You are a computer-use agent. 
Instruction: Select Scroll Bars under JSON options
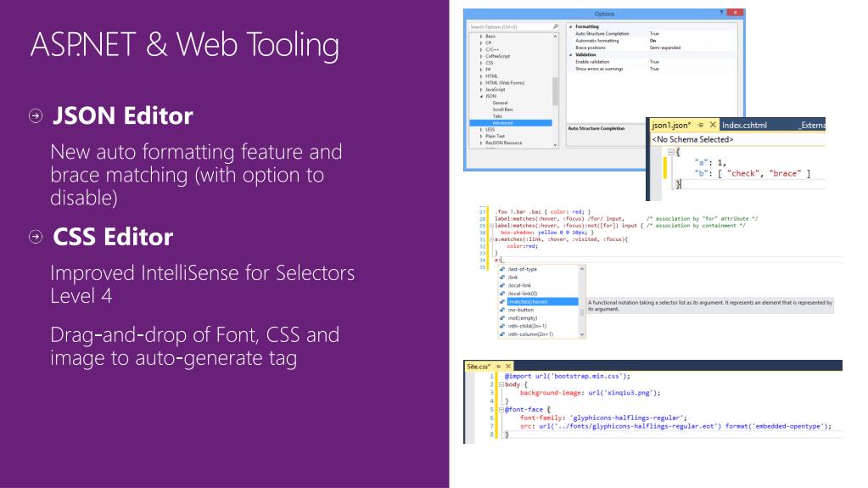(x=502, y=109)
